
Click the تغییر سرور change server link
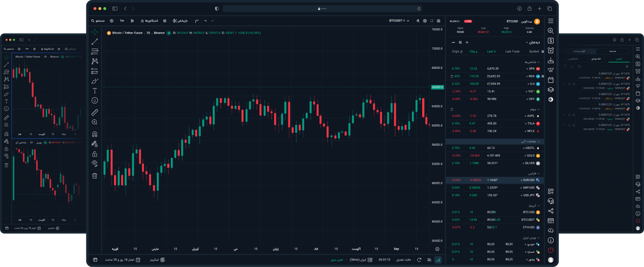tap(337, 259)
